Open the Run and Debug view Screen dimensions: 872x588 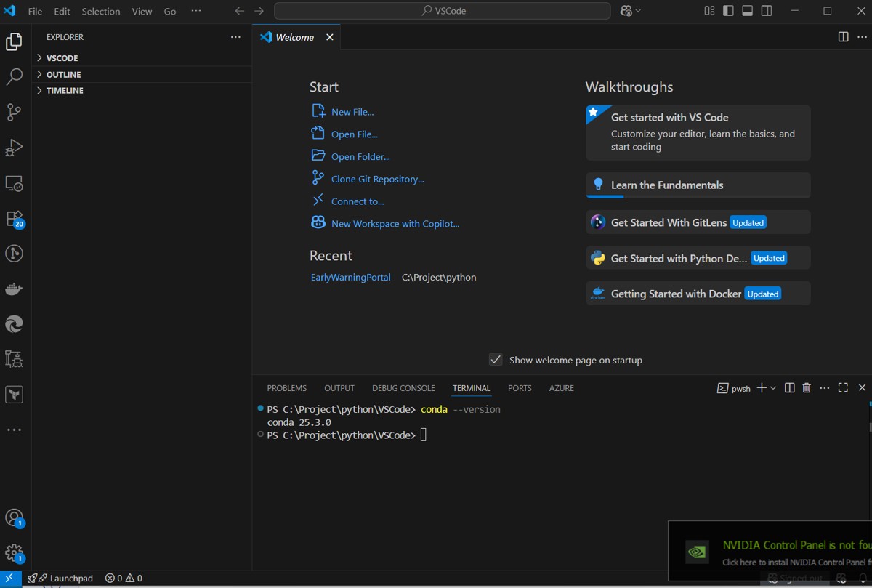click(x=14, y=148)
